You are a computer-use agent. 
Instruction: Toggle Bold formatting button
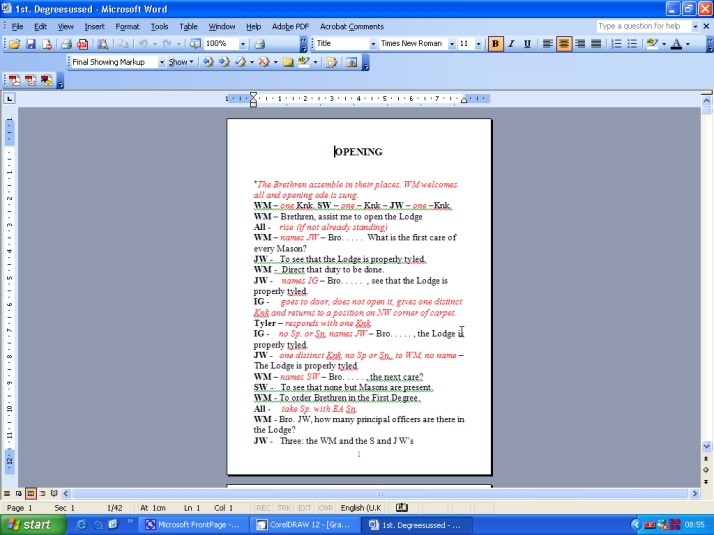click(495, 44)
